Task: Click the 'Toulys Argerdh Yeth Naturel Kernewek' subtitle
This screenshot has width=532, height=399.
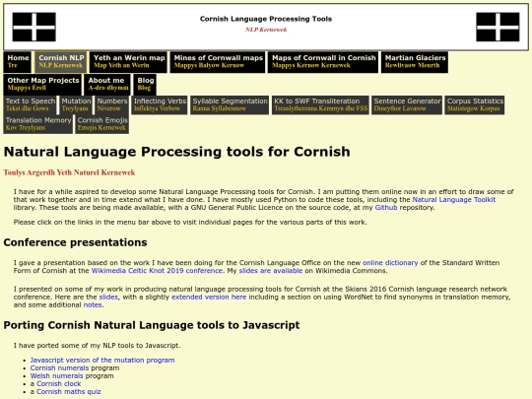Action: pyautogui.click(x=69, y=172)
